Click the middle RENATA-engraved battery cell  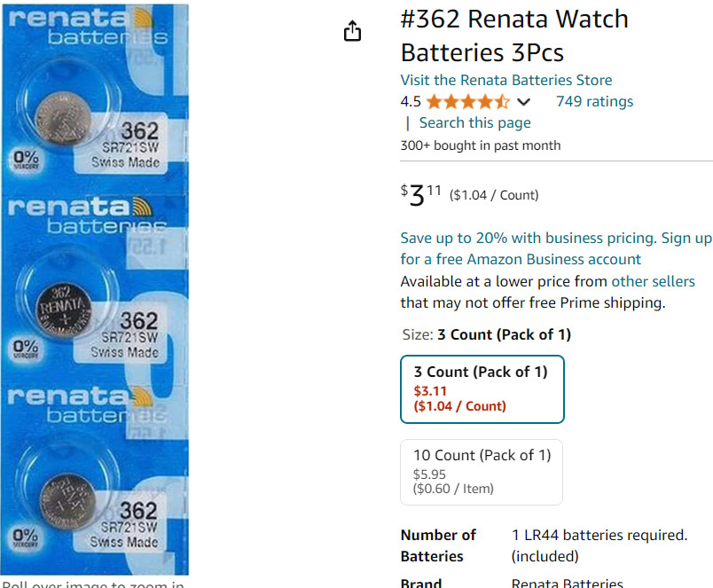62,305
